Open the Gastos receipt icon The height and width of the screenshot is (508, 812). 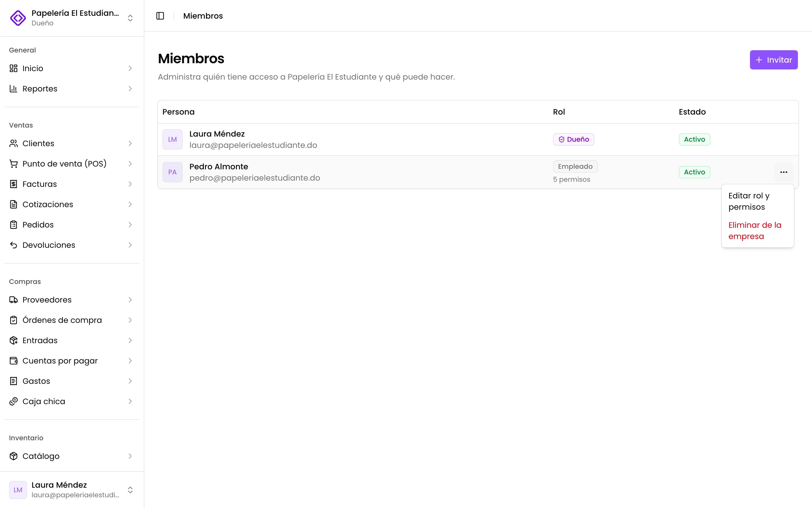pos(14,381)
